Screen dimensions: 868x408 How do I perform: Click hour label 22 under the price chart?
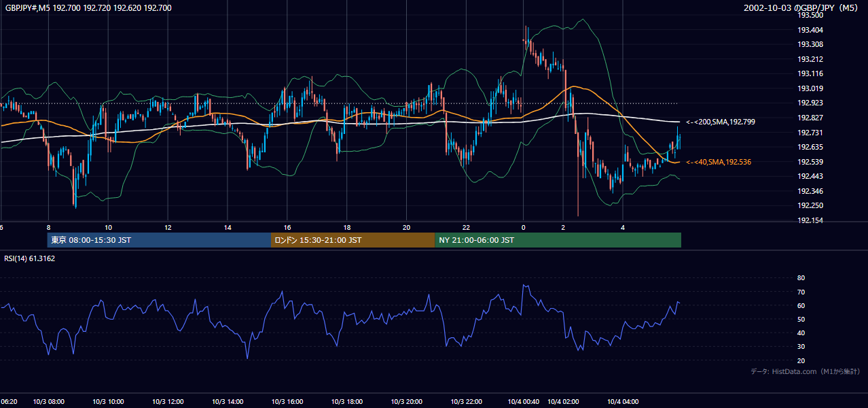pyautogui.click(x=467, y=227)
